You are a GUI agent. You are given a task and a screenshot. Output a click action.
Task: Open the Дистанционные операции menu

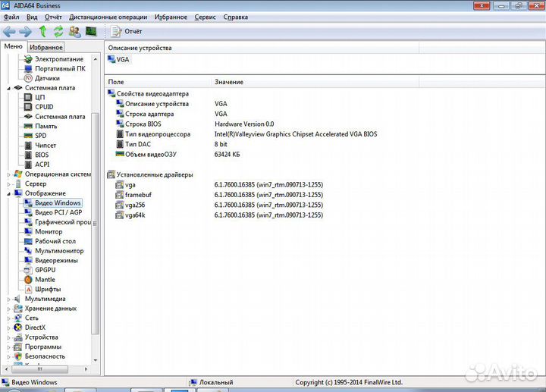(108, 17)
